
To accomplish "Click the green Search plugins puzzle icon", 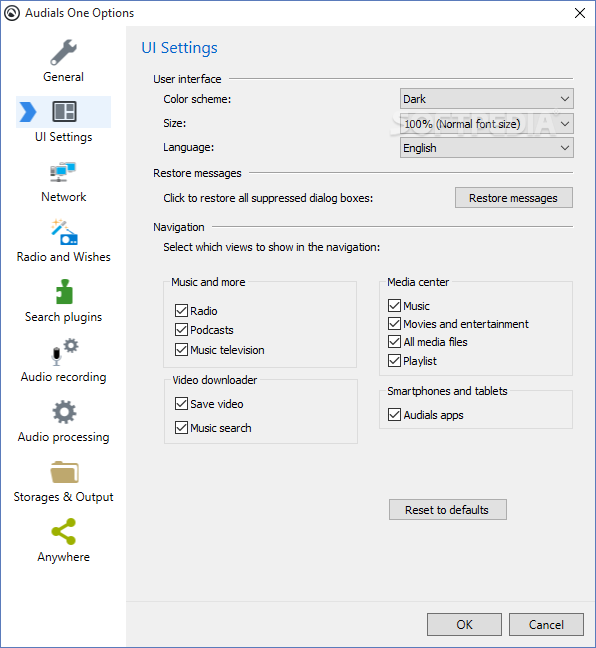I will (x=64, y=292).
